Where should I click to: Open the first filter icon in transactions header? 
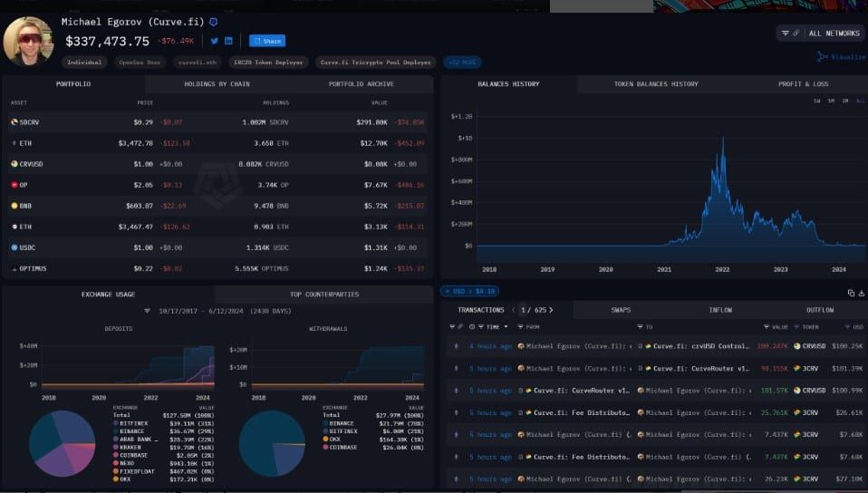tap(452, 327)
